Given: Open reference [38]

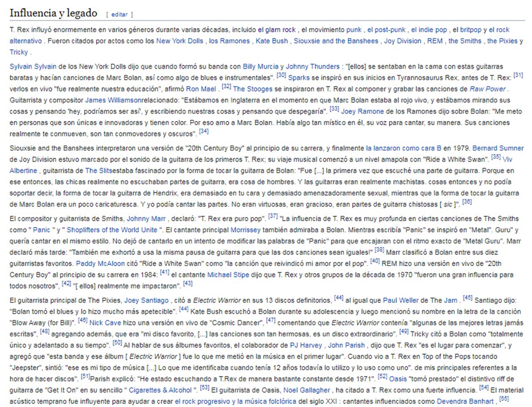Looking at the screenshot, I should (x=380, y=250).
